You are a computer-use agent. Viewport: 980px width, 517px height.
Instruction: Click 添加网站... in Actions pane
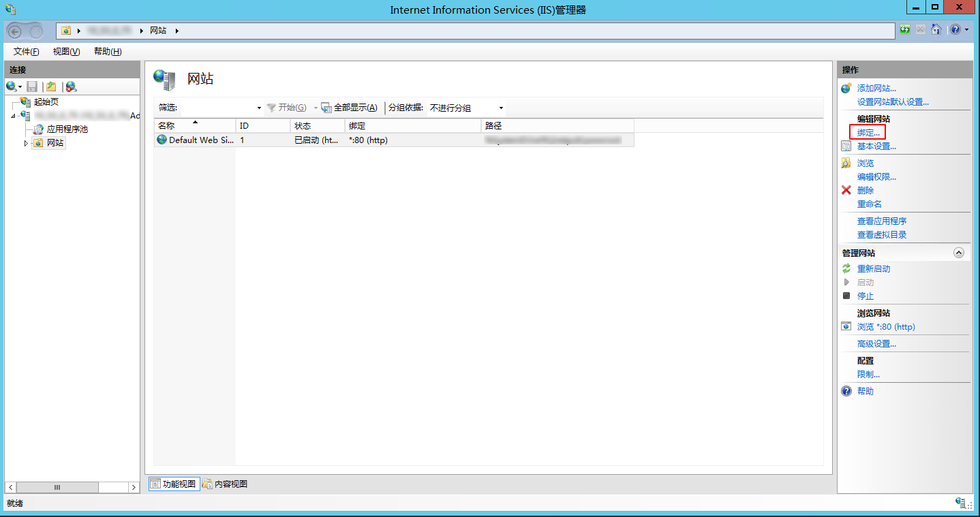(876, 89)
